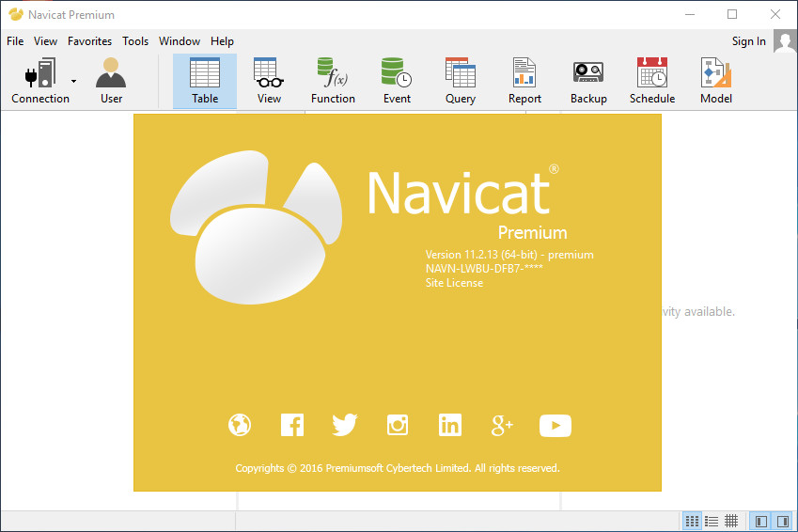
Task: Open the LinkedIn icon
Action: [450, 425]
